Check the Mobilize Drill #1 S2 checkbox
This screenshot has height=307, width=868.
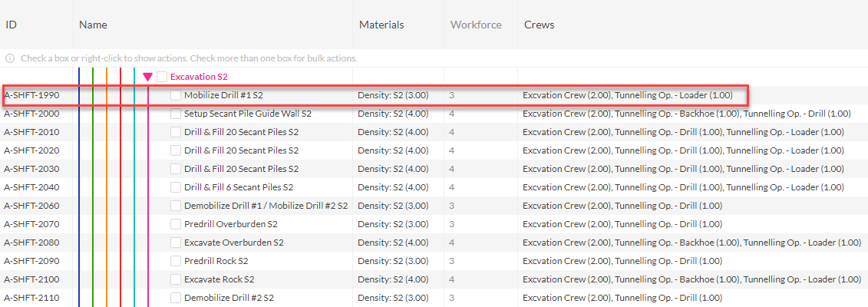[176, 95]
